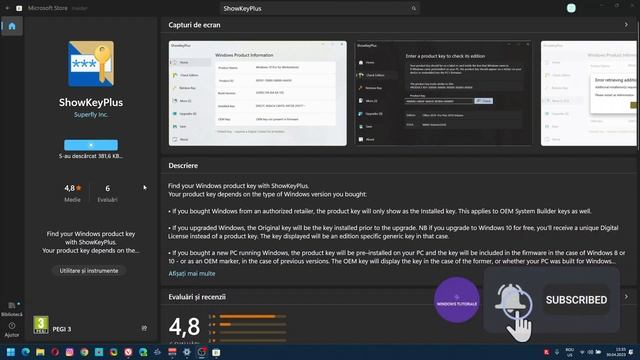Click the Evaluări și recenzii heading
The height and width of the screenshot is (360, 640).
[197, 297]
